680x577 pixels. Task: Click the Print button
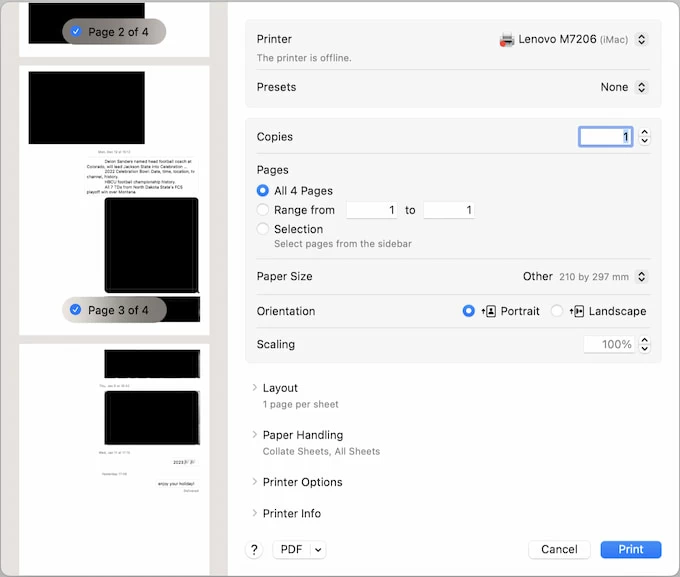[630, 549]
